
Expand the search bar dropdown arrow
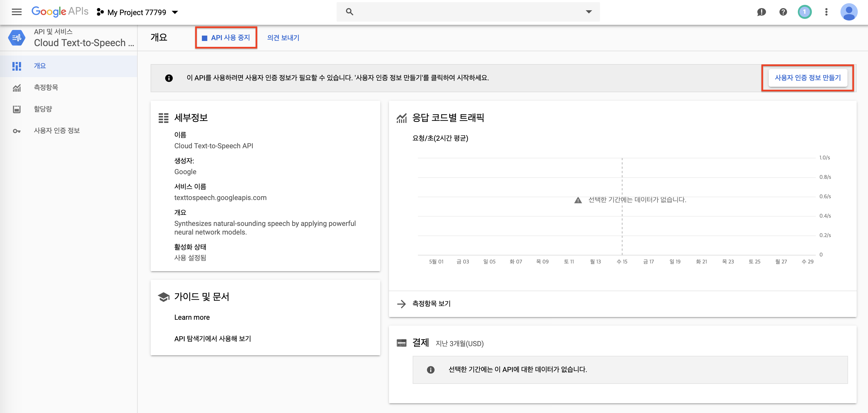pyautogui.click(x=588, y=12)
